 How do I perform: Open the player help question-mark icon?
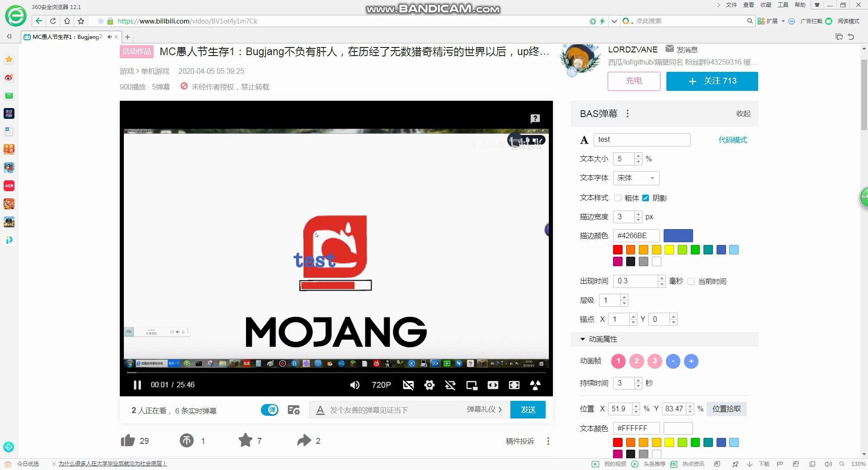coord(535,118)
